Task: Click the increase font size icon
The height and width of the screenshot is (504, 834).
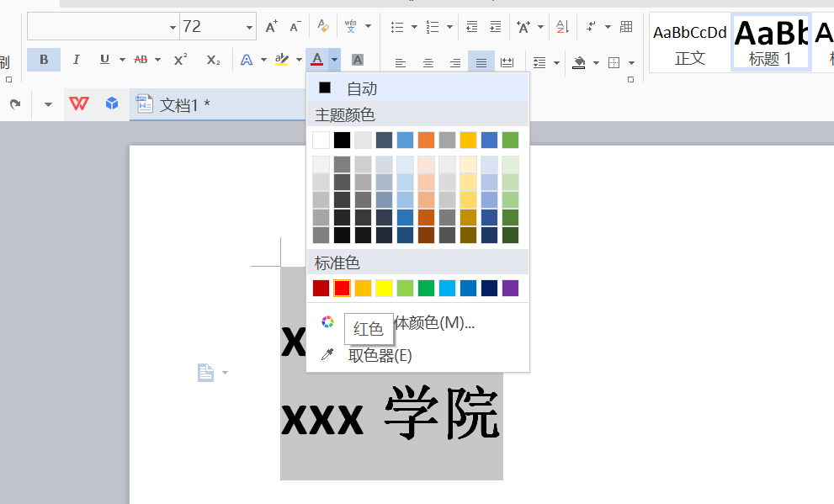Action: pos(271,26)
